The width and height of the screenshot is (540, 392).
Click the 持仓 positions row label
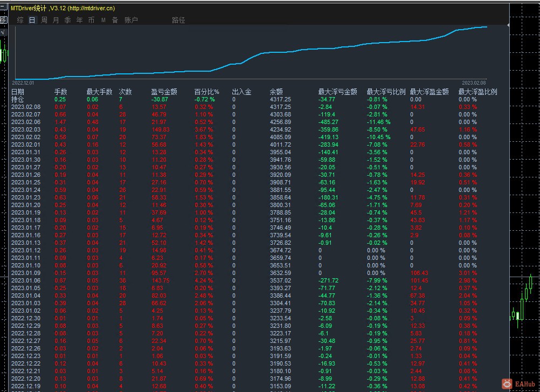tap(18, 99)
